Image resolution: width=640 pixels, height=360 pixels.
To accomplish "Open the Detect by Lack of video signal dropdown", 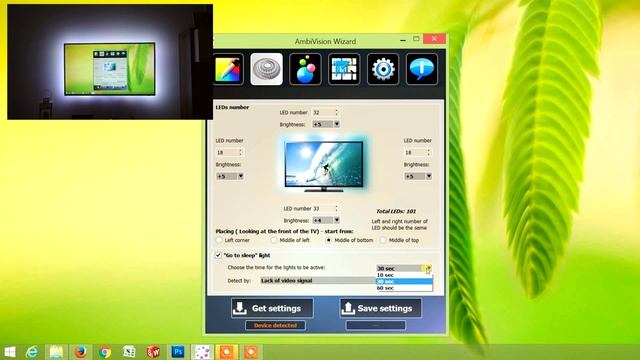I will [318, 280].
